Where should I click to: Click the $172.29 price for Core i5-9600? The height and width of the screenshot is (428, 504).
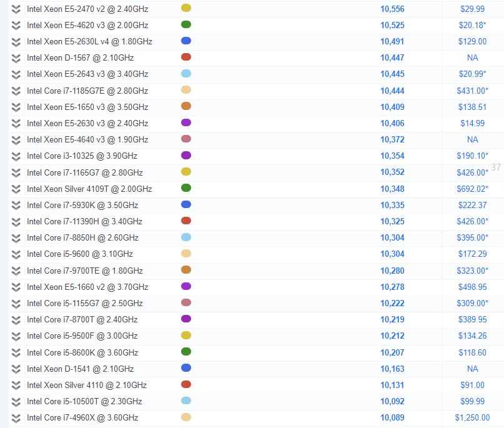473,254
